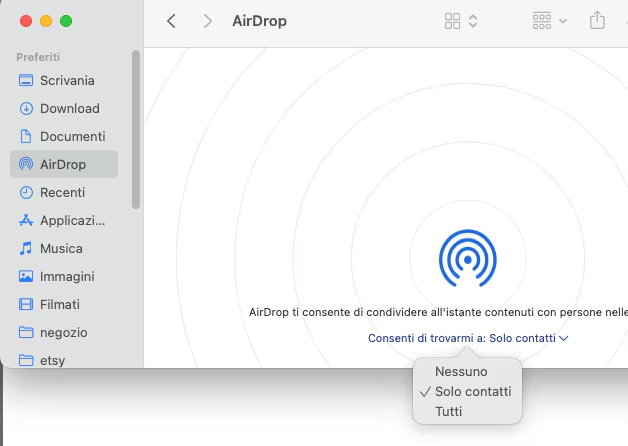Click the large blue AirDrop icon
The image size is (628, 446).
point(468,258)
